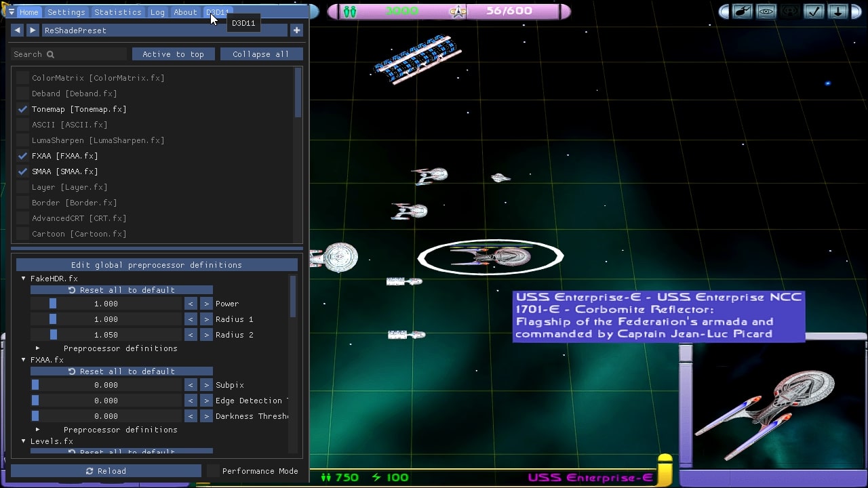Collapse the Levels.fx section
Viewport: 868px width, 488px height.
coord(23,441)
